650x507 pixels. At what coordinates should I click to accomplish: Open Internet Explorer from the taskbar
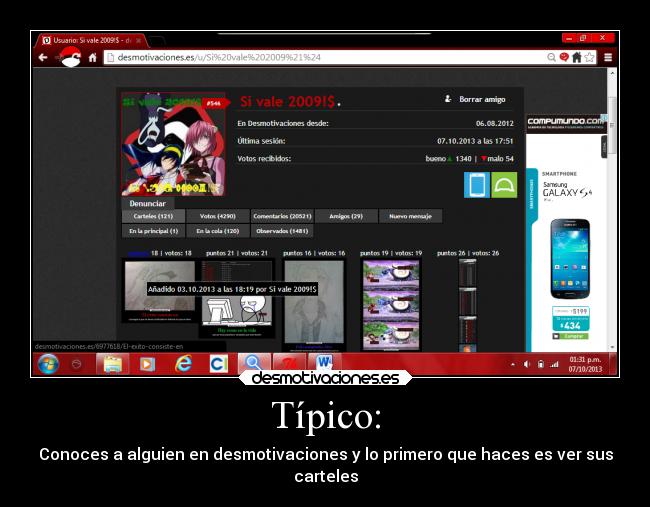point(183,364)
